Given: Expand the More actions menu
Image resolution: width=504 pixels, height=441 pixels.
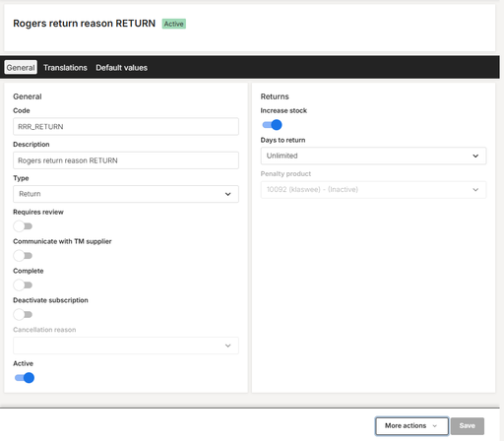Looking at the screenshot, I should click(411, 426).
